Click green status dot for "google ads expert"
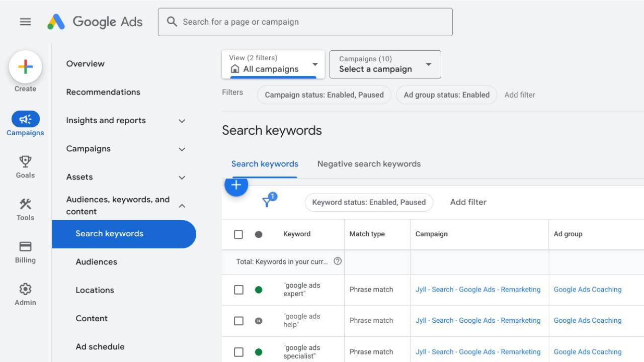This screenshot has height=362, width=644. [259, 290]
